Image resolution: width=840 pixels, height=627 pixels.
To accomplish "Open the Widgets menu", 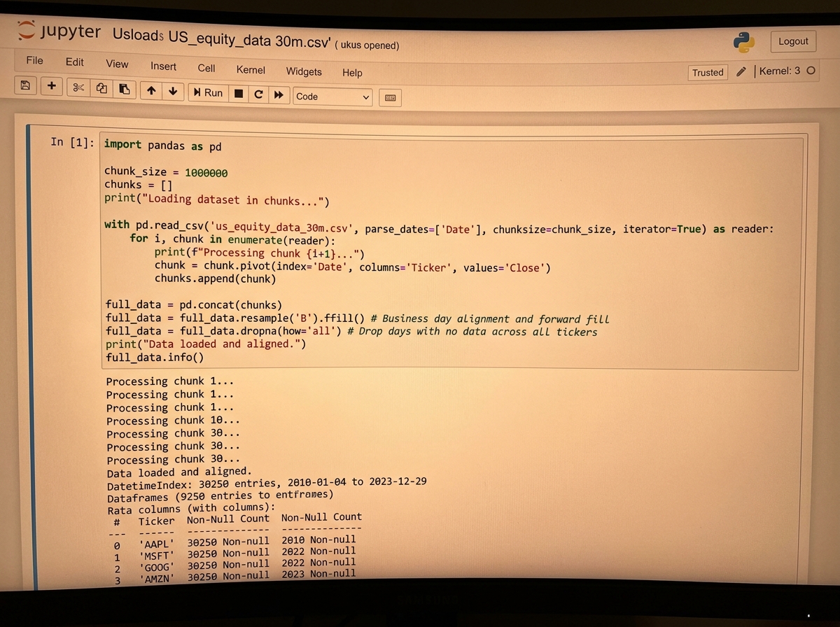I will point(304,71).
